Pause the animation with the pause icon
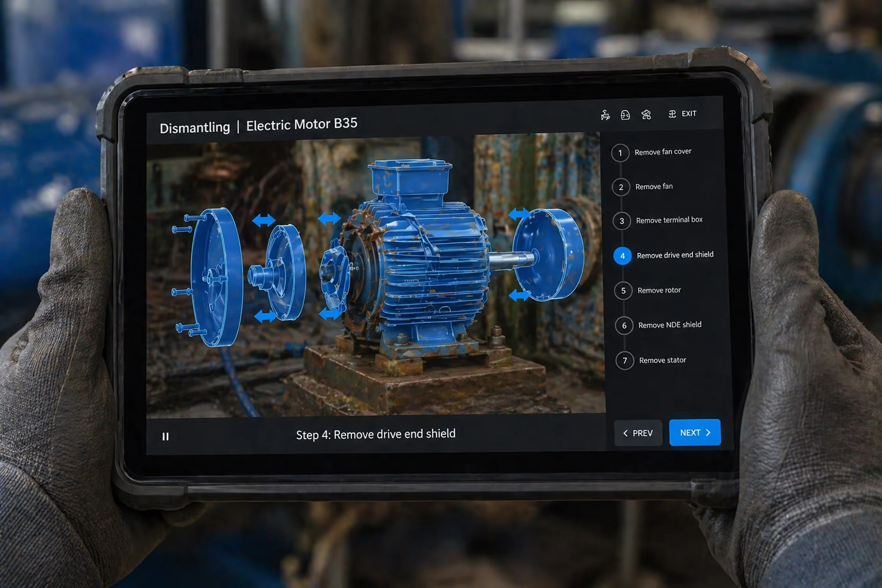This screenshot has width=882, height=588. tap(165, 436)
